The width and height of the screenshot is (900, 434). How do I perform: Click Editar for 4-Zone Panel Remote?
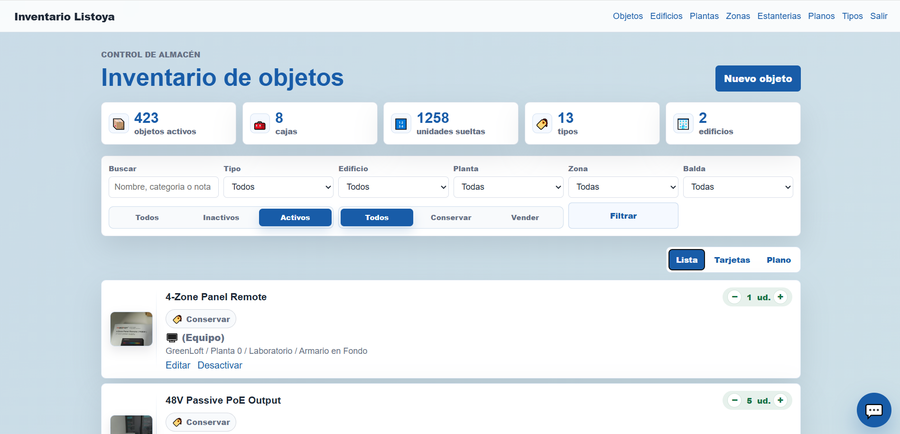[178, 365]
